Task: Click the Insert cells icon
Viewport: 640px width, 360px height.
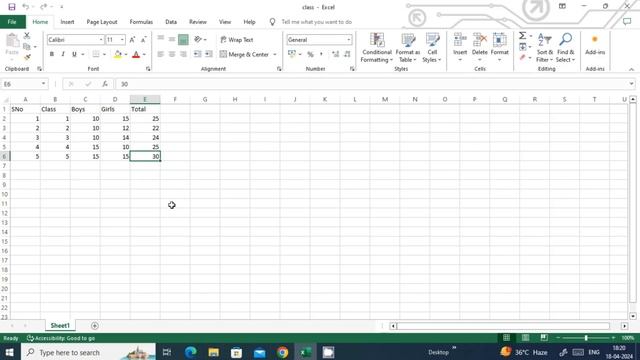Action: coord(460,41)
